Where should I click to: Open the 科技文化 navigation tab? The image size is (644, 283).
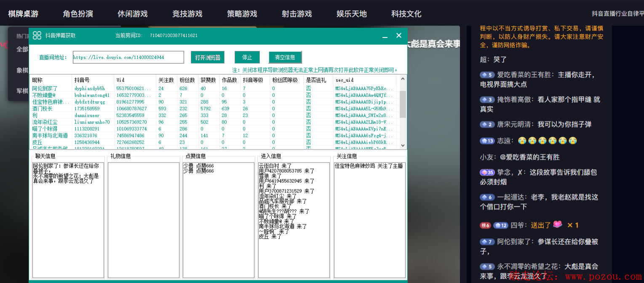pos(406,14)
